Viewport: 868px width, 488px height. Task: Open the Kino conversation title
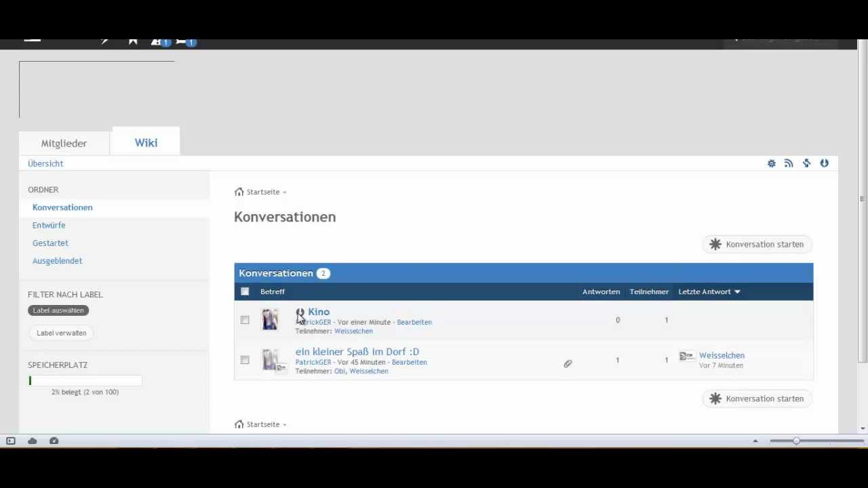pyautogui.click(x=319, y=312)
